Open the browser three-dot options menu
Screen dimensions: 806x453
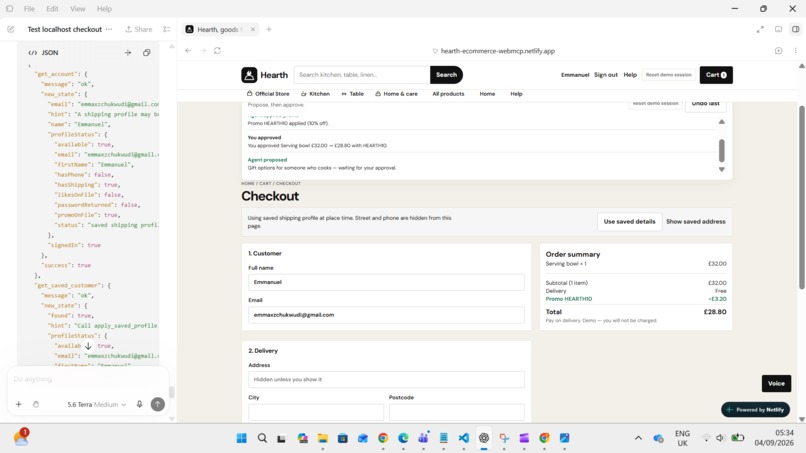click(795, 50)
